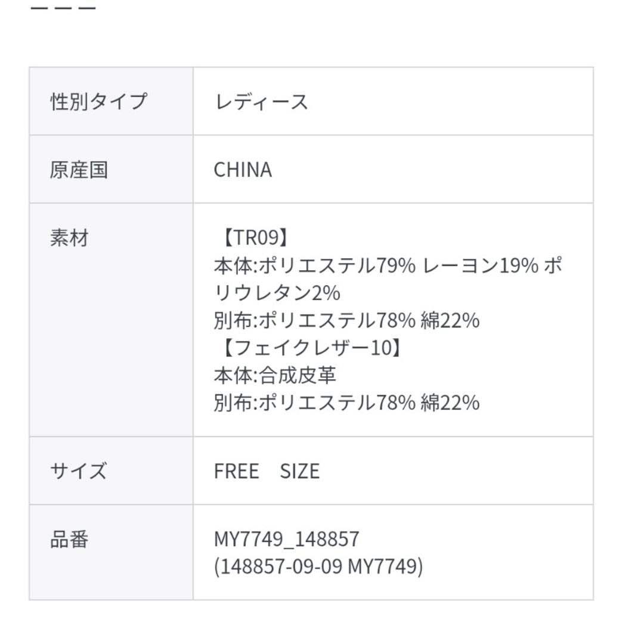Select the FREE SIZE value

[x=267, y=471]
